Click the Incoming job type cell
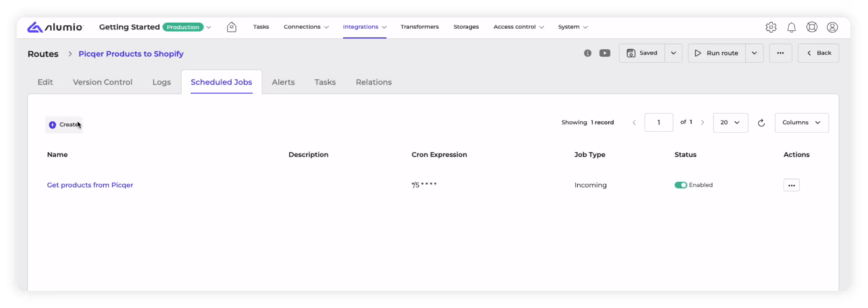 coord(590,185)
